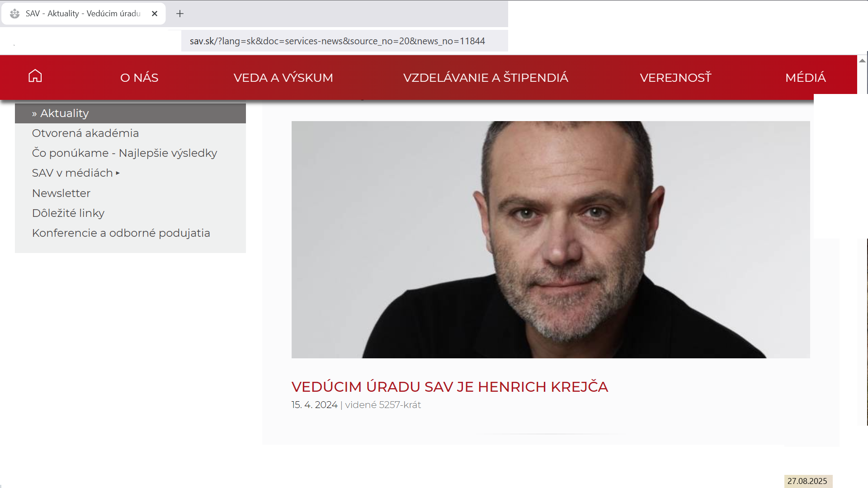Visit Dôležité linky page

[x=68, y=213]
